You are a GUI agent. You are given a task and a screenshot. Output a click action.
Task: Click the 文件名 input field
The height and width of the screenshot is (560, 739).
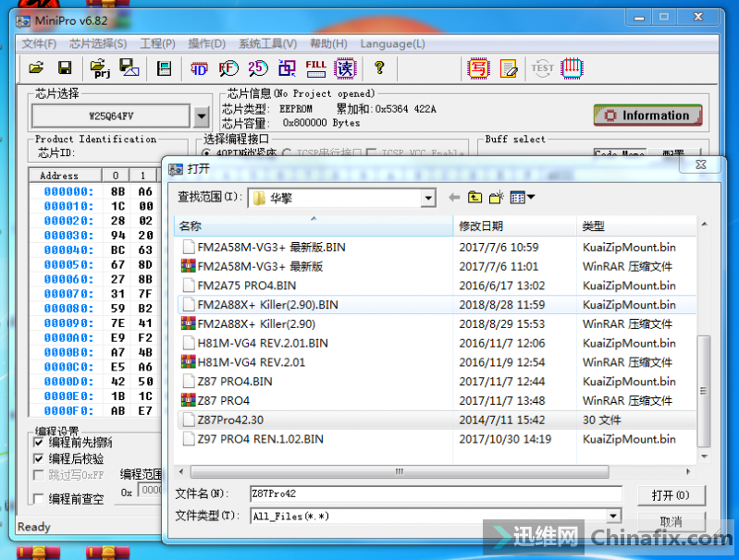436,493
